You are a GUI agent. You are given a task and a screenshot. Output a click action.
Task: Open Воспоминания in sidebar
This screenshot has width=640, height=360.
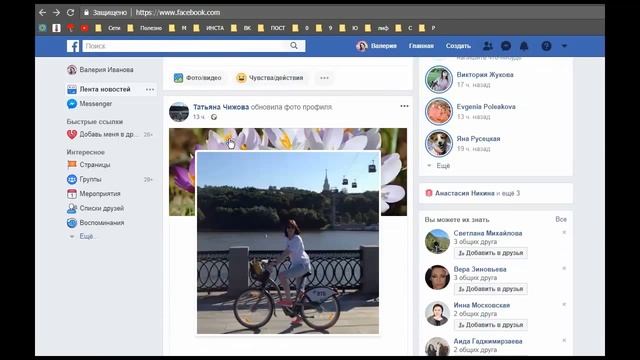(x=96, y=223)
